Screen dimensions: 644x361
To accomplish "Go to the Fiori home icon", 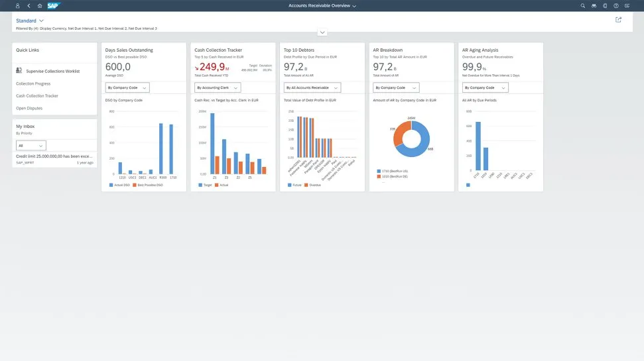I will click(40, 5).
